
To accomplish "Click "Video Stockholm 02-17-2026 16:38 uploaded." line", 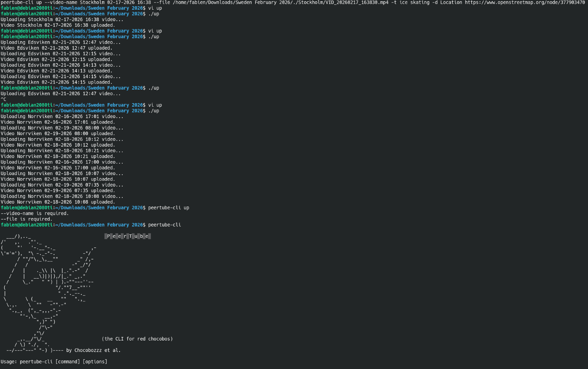I will coord(58,25).
